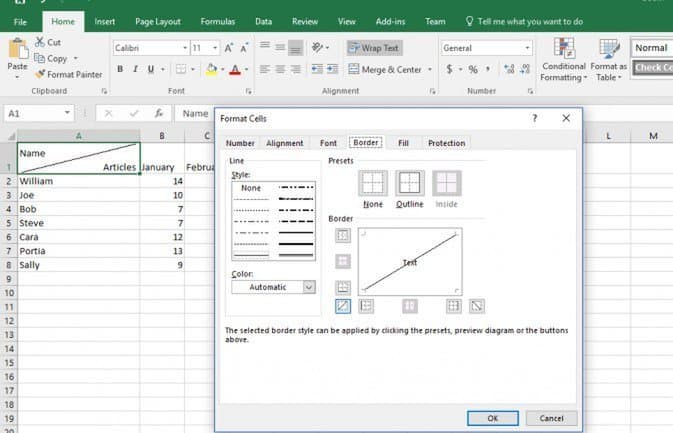Screen dimensions: 673x433
Task: Click OK in Format Cells dialog
Action: pyautogui.click(x=493, y=418)
